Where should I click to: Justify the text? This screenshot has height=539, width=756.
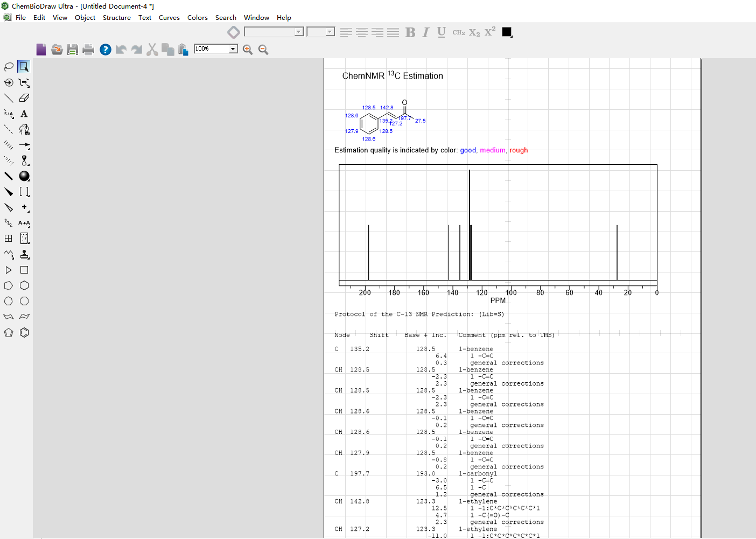393,32
